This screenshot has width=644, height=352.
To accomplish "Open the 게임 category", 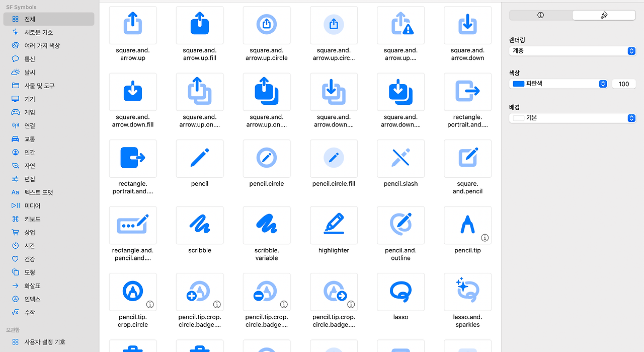I will click(x=49, y=112).
